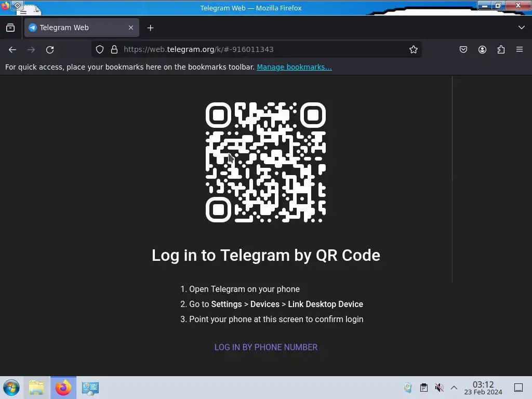Screen dimensions: 532x399
Task: Toggle the muted volume tray icon
Action: [439, 388]
